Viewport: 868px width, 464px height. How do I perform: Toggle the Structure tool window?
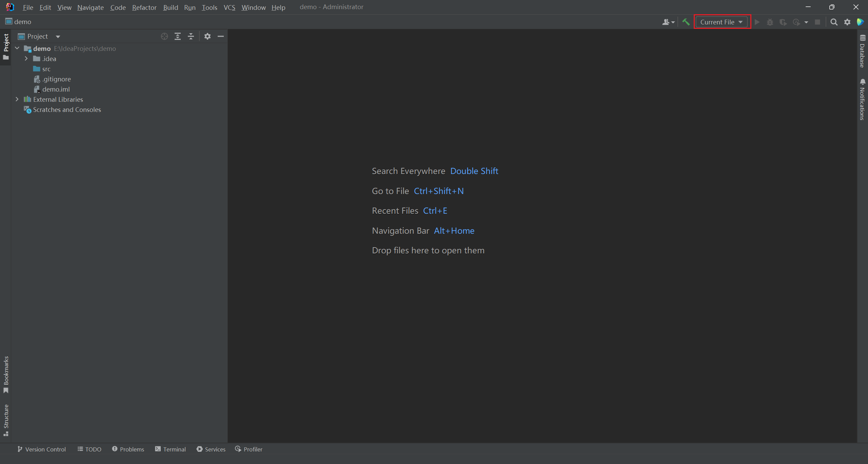tap(6, 420)
